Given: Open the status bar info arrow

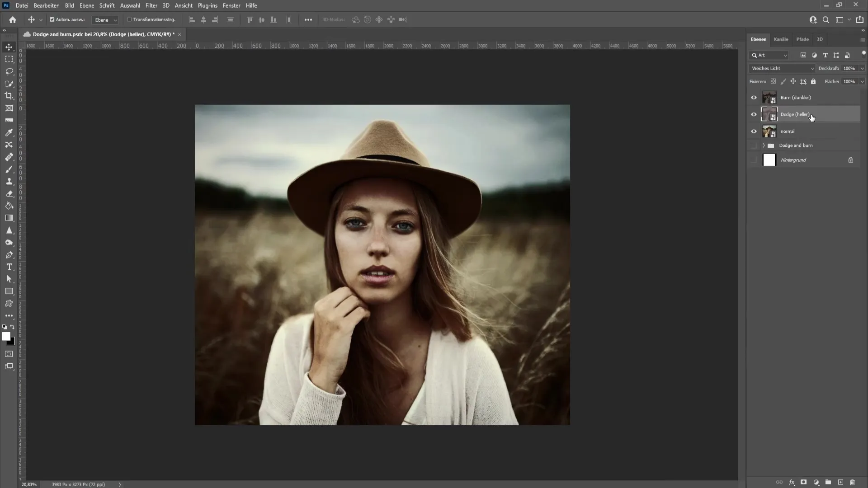Looking at the screenshot, I should tap(120, 484).
